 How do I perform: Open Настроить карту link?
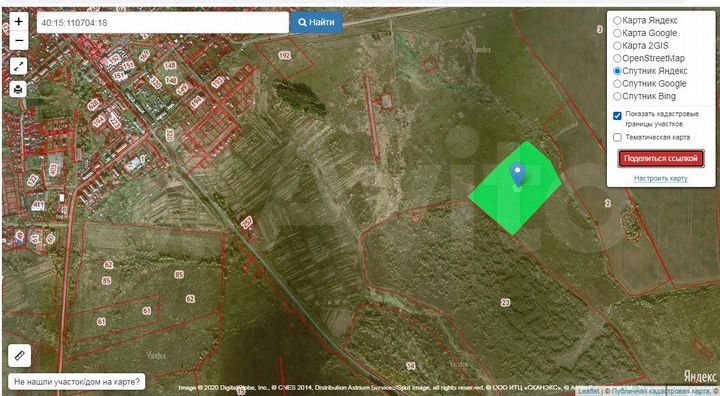tap(660, 178)
